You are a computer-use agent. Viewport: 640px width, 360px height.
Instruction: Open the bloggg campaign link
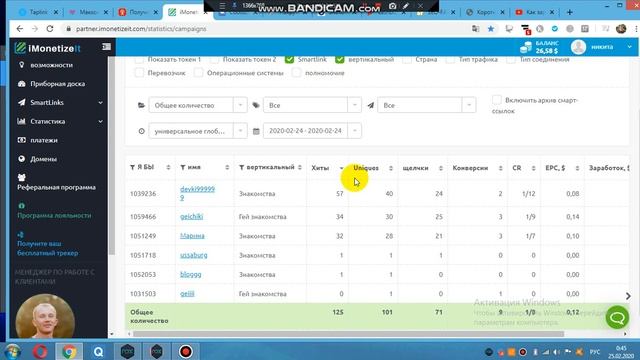point(191,274)
